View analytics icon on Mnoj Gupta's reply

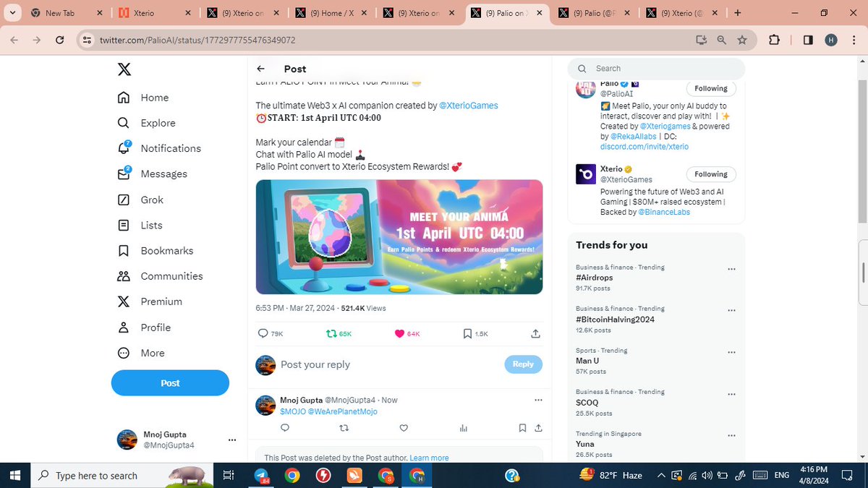point(464,428)
